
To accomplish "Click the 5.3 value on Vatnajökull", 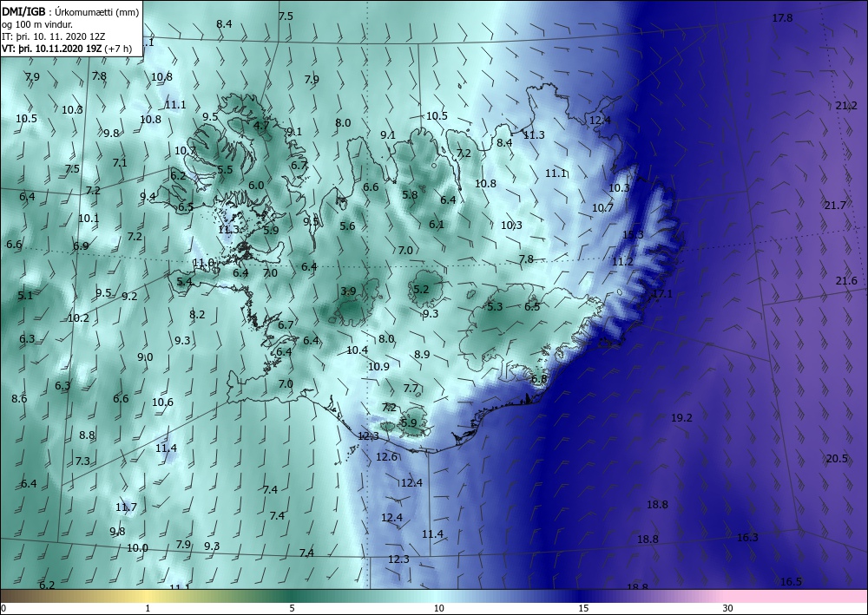I will tap(495, 306).
